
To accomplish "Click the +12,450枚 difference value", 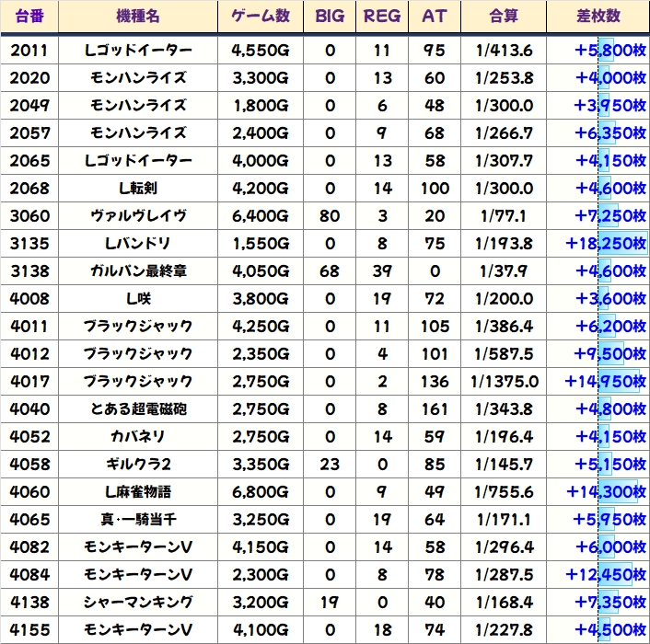I will (606, 575).
